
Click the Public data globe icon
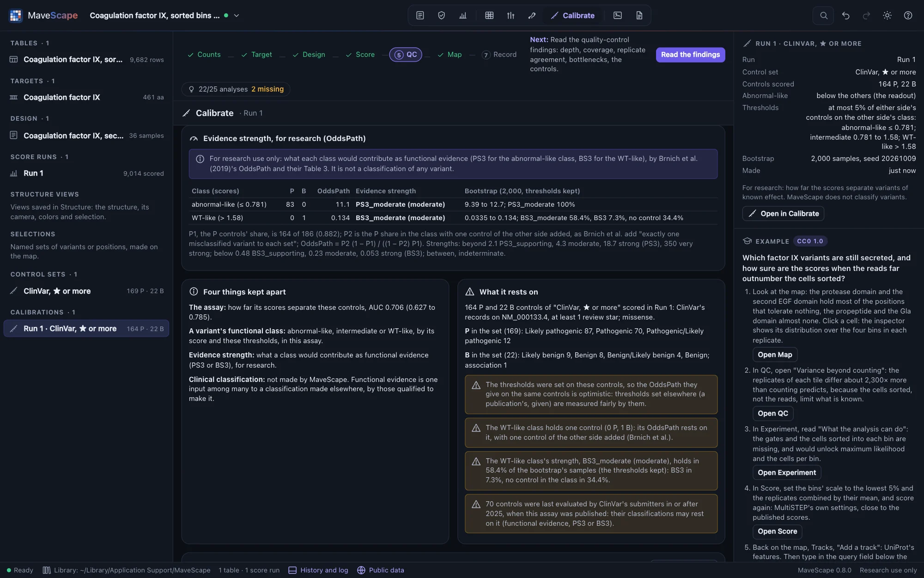pyautogui.click(x=361, y=570)
